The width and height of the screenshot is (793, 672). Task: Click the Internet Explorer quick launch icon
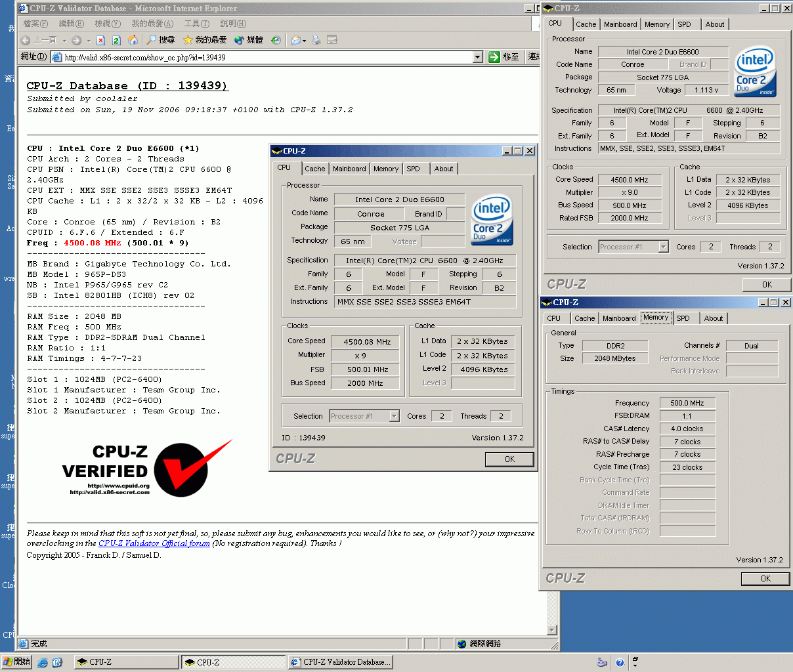point(43,662)
